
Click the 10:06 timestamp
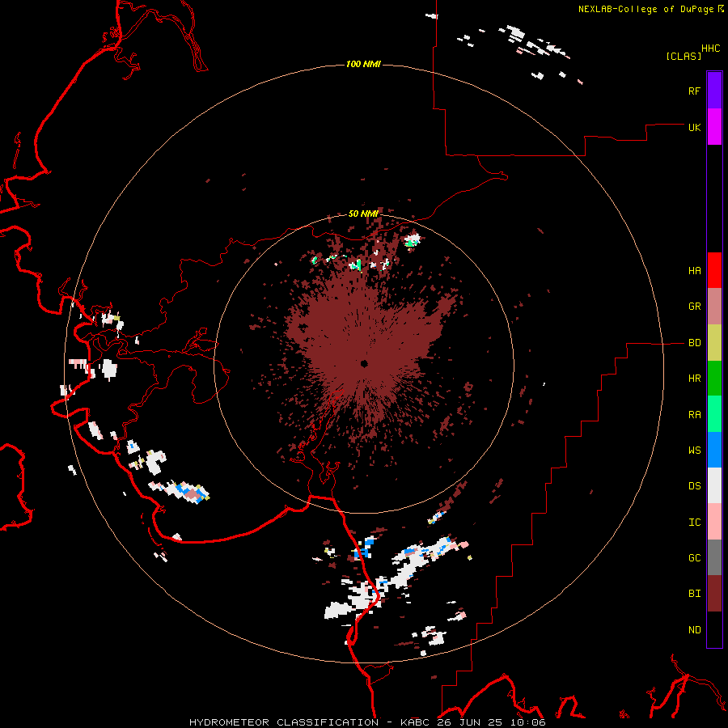(530, 722)
